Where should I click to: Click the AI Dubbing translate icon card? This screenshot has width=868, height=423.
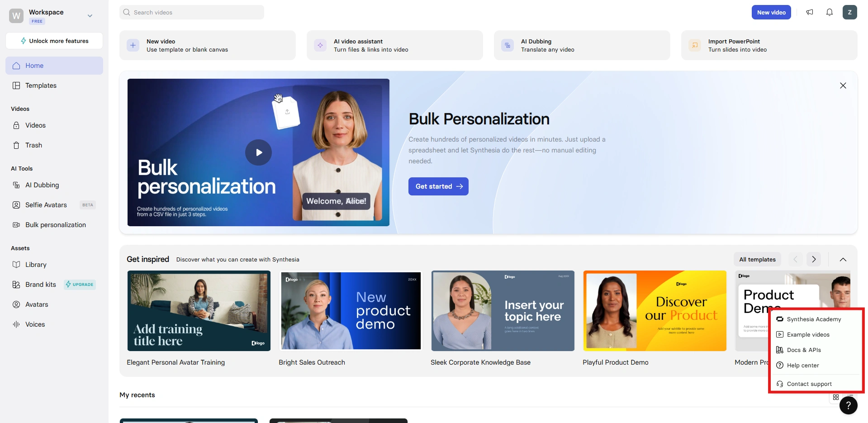click(508, 45)
